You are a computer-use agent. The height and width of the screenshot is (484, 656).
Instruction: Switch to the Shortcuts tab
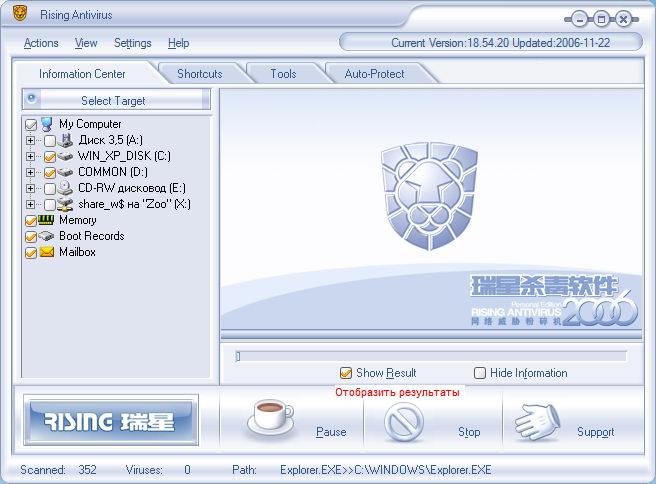point(200,74)
